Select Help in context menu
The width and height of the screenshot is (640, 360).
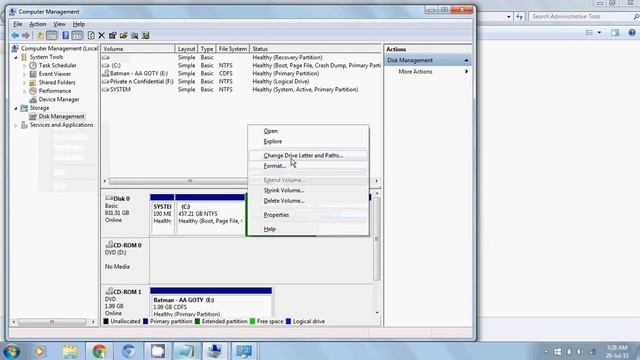[x=308, y=229]
